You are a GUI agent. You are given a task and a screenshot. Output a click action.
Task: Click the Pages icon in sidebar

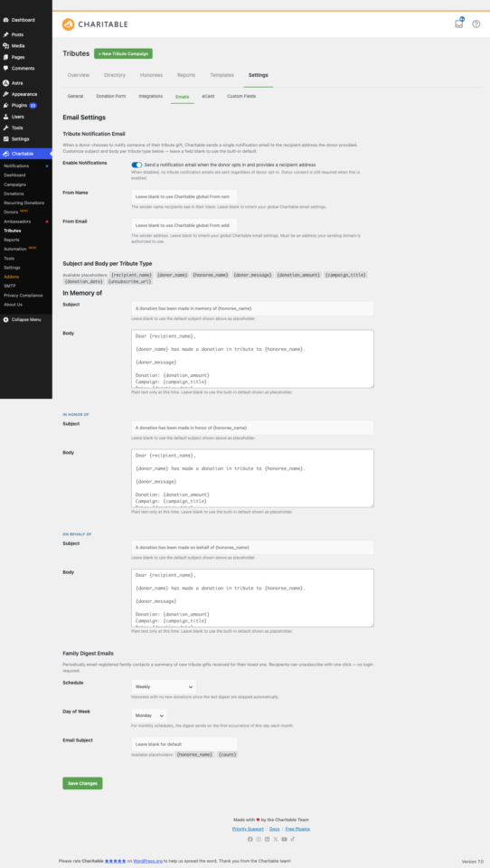[x=5, y=57]
